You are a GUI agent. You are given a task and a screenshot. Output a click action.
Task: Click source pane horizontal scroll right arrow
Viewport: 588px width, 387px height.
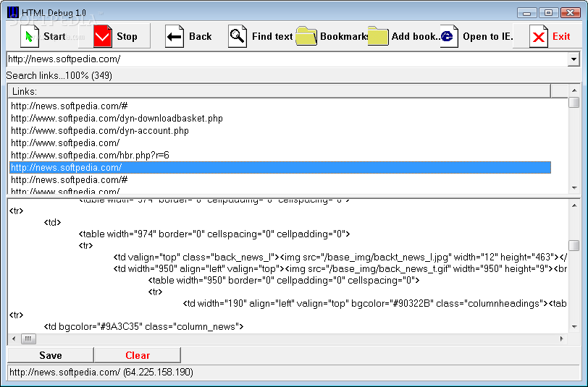point(562,339)
